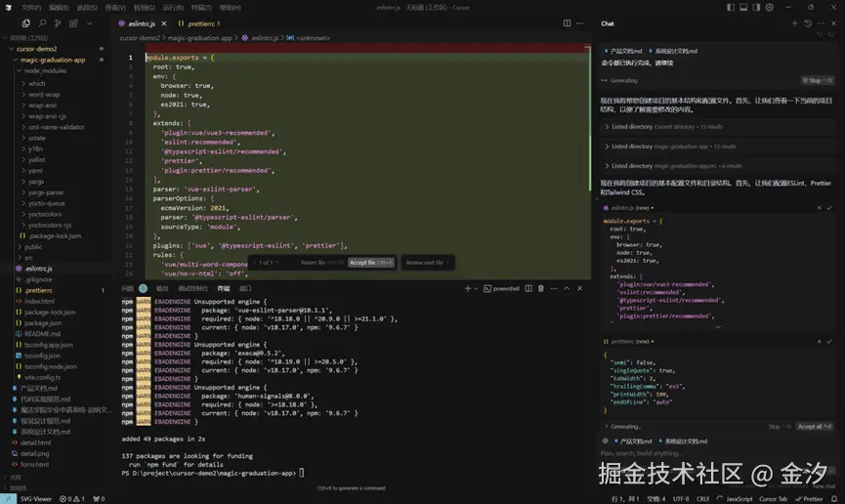Maximize the terminal panel with chevron up
The width and height of the screenshot is (845, 504).
[x=567, y=288]
